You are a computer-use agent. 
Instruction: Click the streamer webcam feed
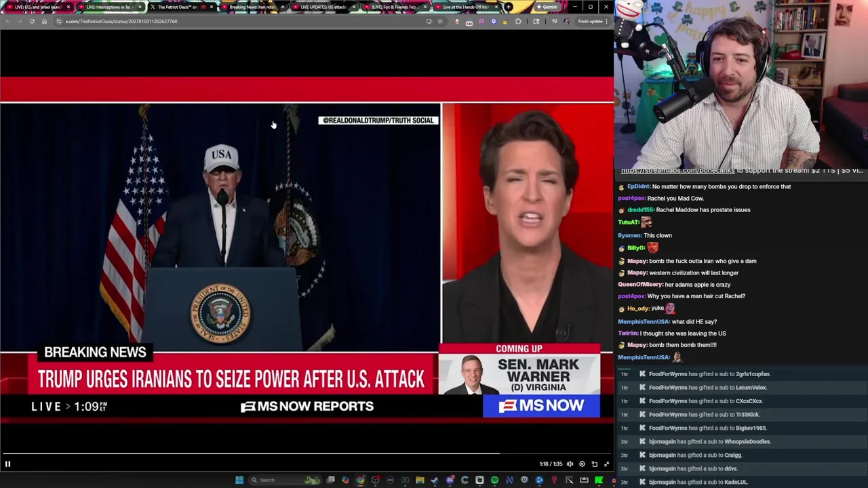click(741, 83)
